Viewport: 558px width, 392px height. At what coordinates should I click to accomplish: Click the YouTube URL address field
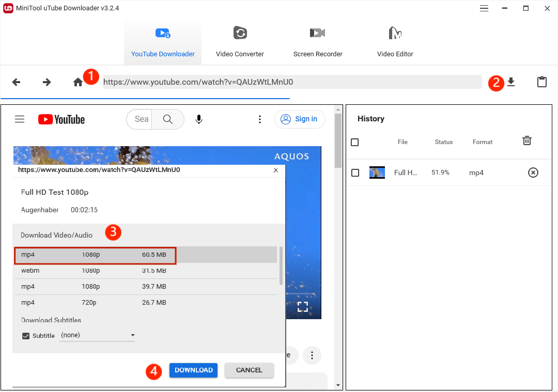[292, 82]
